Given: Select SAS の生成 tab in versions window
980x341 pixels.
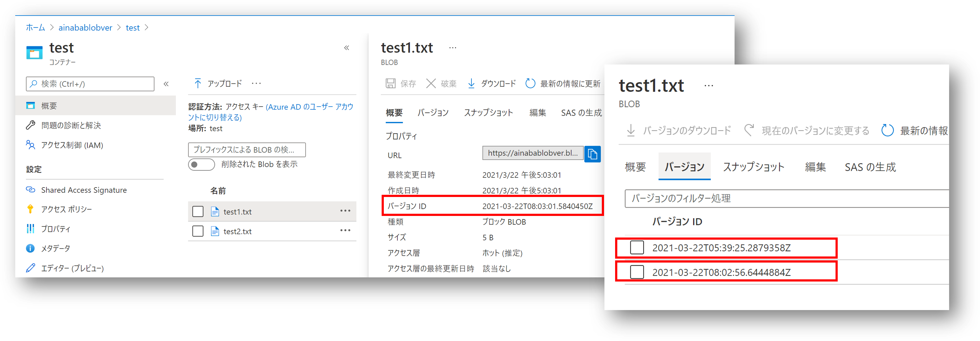Looking at the screenshot, I should pyautogui.click(x=870, y=167).
